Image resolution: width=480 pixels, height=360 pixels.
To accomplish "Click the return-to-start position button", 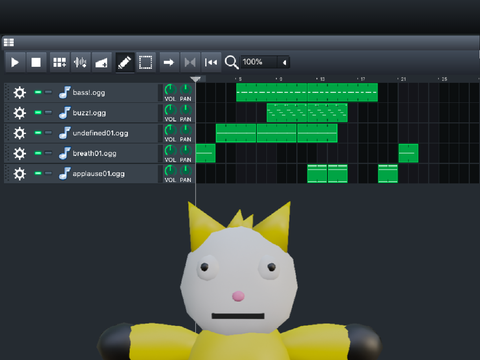I will (211, 62).
